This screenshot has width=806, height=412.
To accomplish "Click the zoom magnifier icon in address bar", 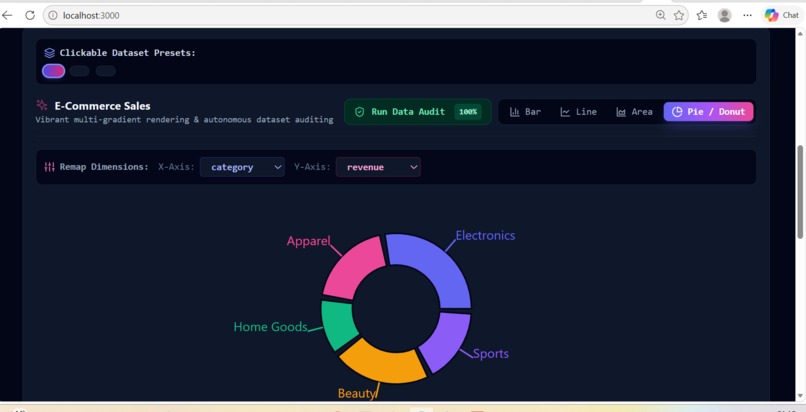I will coord(661,15).
